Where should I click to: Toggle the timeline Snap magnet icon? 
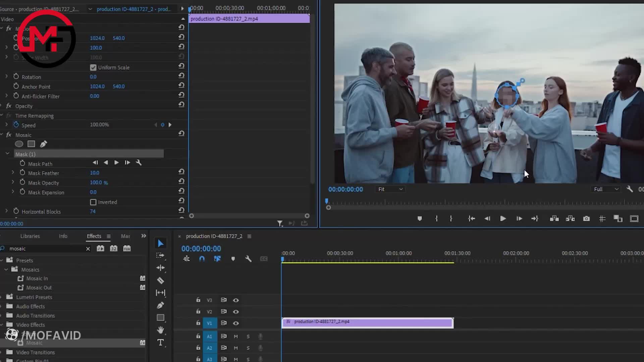pos(202,259)
